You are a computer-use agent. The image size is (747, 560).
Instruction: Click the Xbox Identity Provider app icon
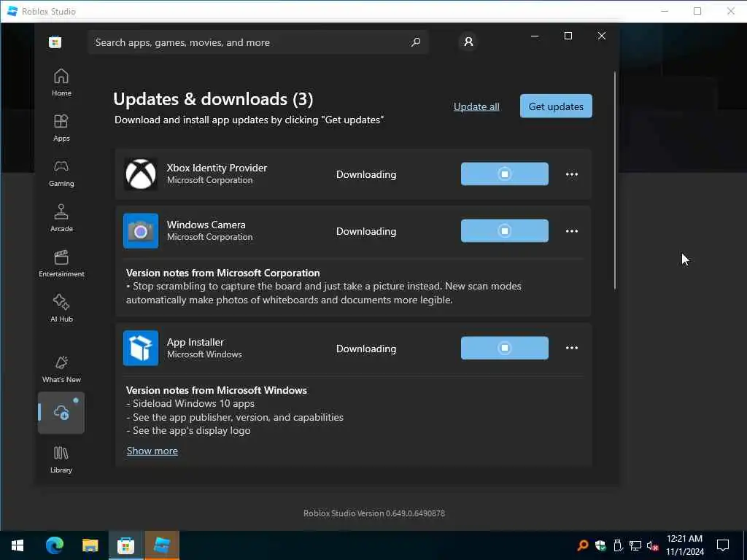141,174
